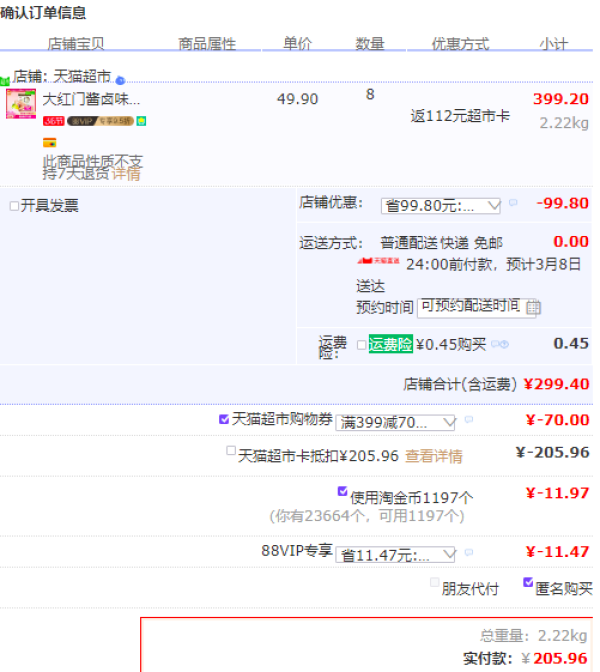This screenshot has width=600, height=672.
Task: Click 详情 link under 7天退货 notice
Action: pyautogui.click(x=126, y=174)
